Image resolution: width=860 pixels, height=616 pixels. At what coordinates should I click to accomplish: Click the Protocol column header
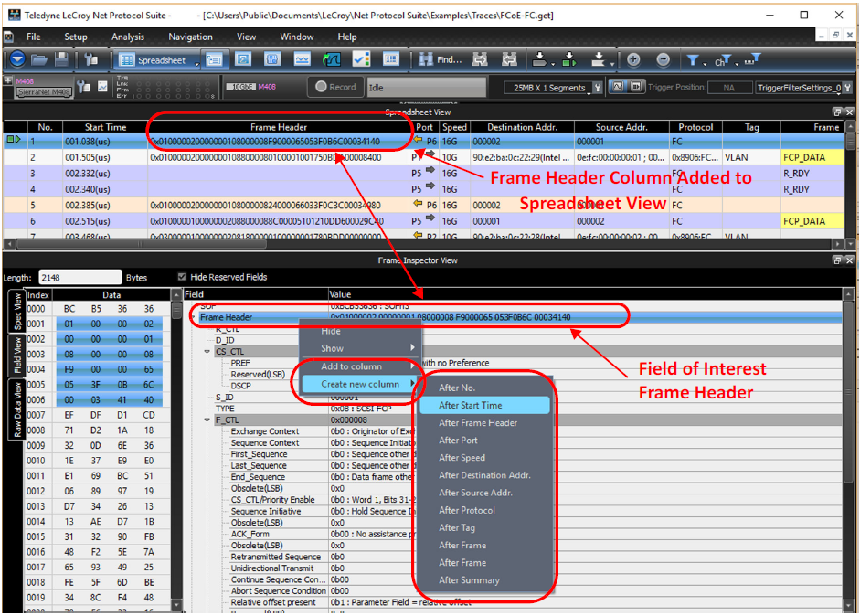695,127
